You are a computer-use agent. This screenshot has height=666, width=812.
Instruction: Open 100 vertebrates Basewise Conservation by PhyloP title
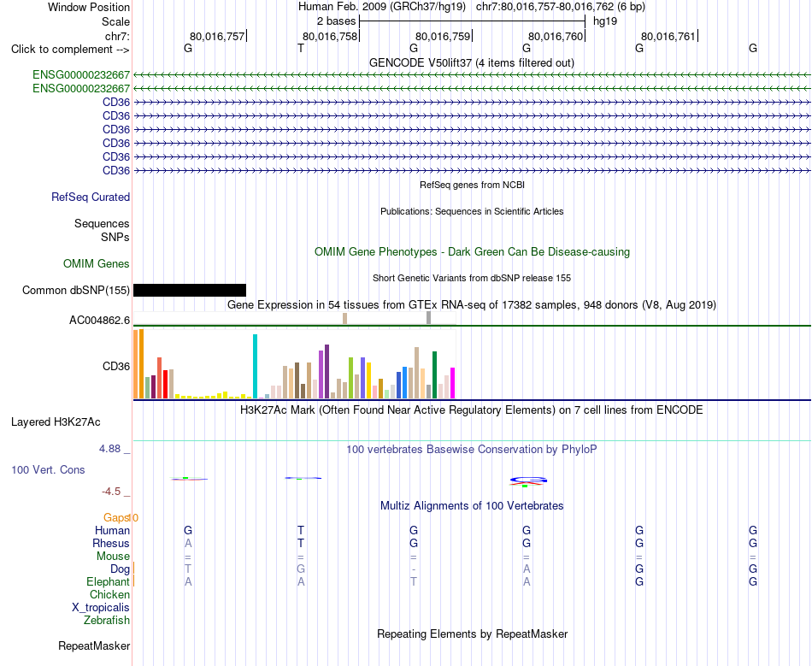[x=472, y=449]
